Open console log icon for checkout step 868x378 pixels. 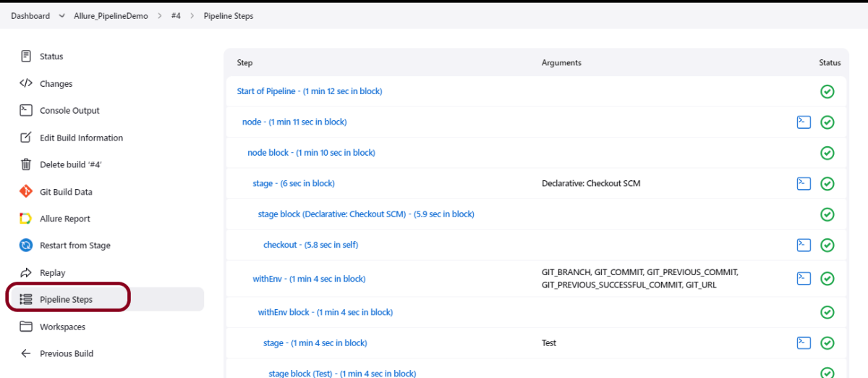point(804,245)
